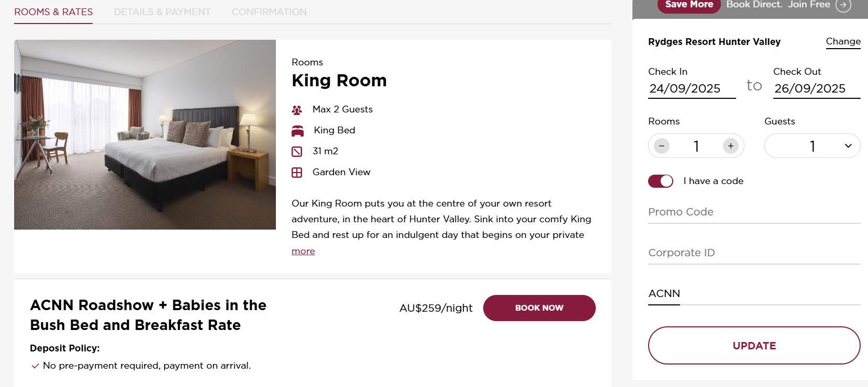Viewport: 868px width, 387px height.
Task: Click the Max 2 Guests people icon
Action: pyautogui.click(x=297, y=110)
